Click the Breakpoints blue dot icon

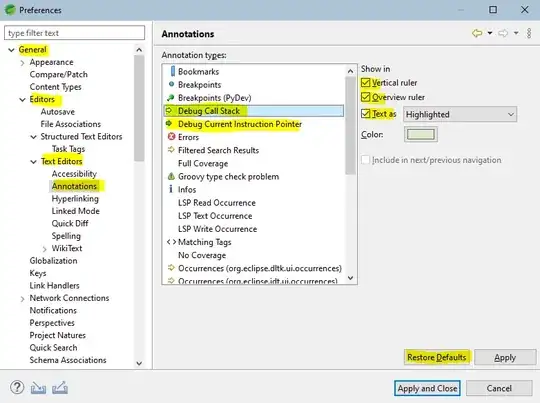tap(171, 84)
